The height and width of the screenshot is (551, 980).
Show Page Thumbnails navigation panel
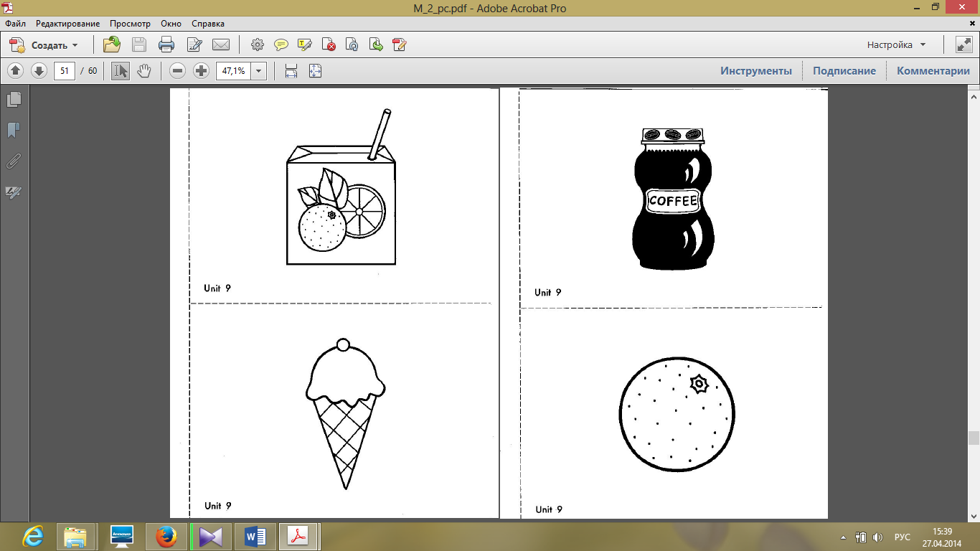pos(14,99)
